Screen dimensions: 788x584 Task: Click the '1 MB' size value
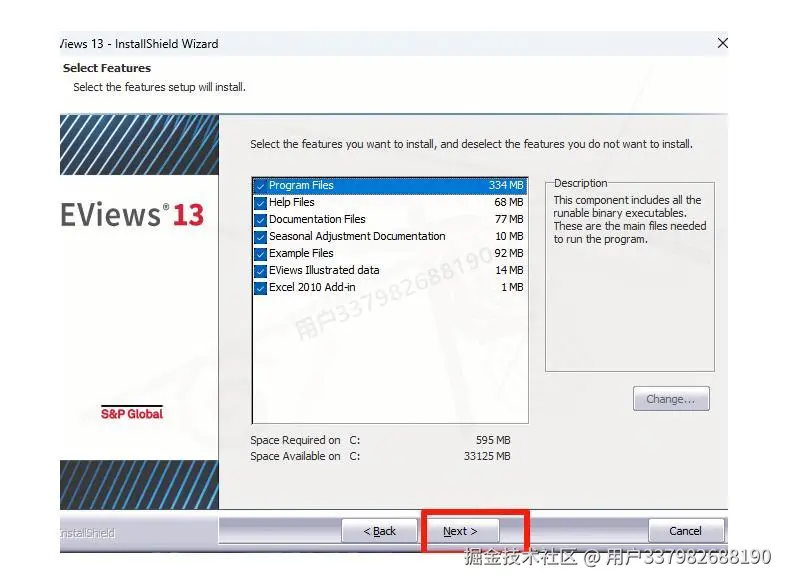click(x=512, y=287)
